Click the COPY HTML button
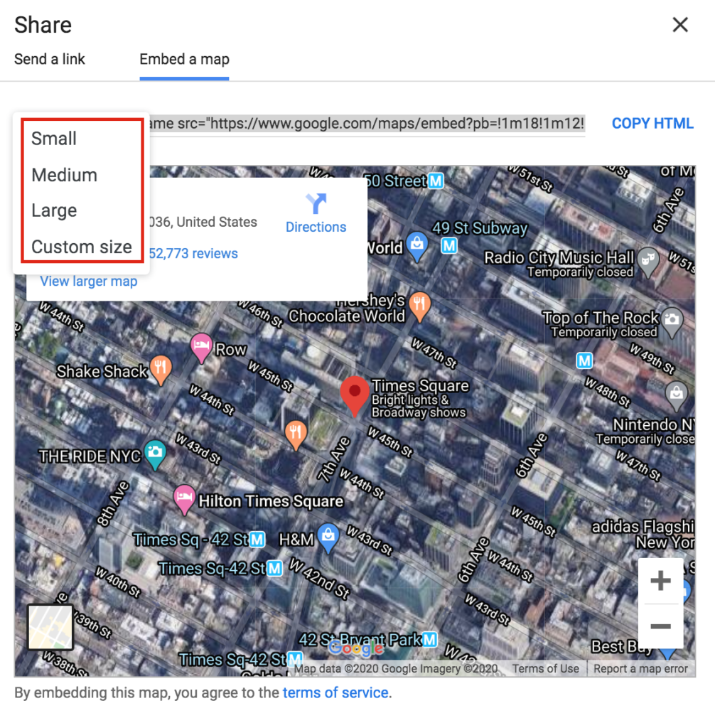 pyautogui.click(x=652, y=123)
